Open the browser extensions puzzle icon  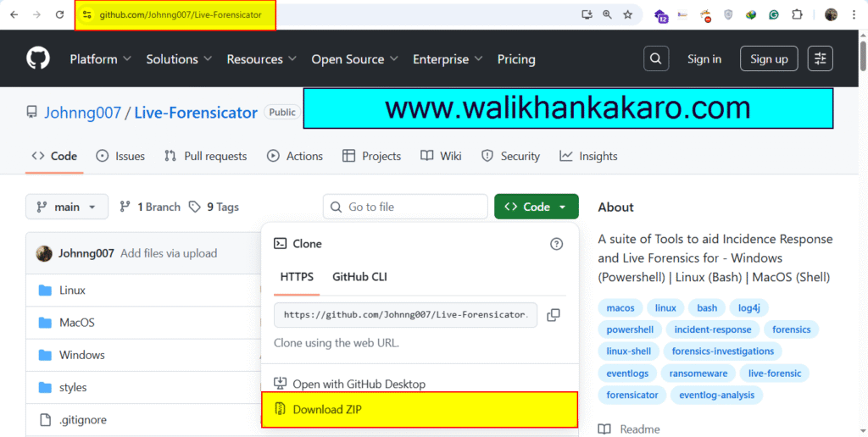pyautogui.click(x=797, y=14)
